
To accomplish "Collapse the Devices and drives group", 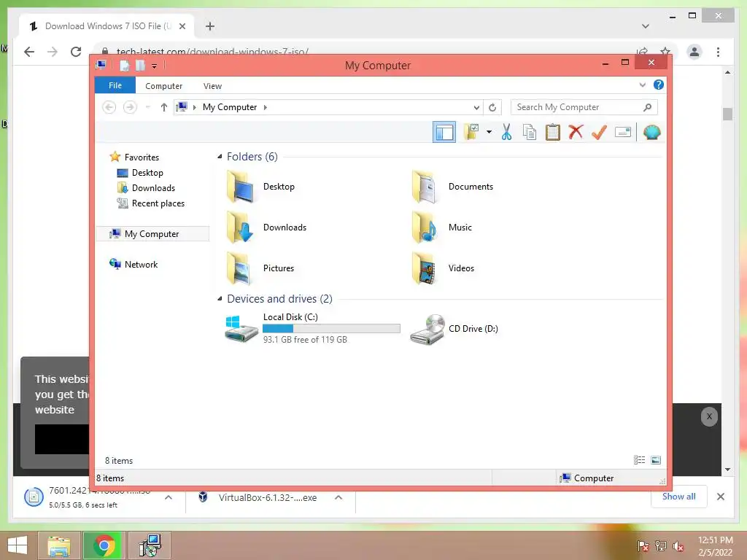I will pyautogui.click(x=220, y=298).
